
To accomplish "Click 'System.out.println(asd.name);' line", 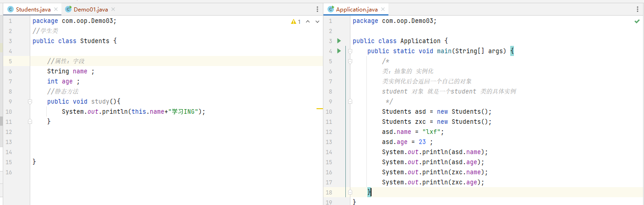I will coord(435,152).
